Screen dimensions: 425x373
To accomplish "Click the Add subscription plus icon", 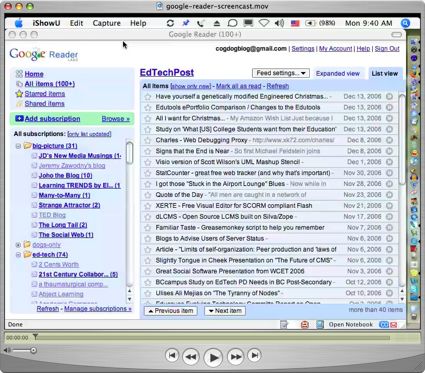I will pyautogui.click(x=19, y=118).
